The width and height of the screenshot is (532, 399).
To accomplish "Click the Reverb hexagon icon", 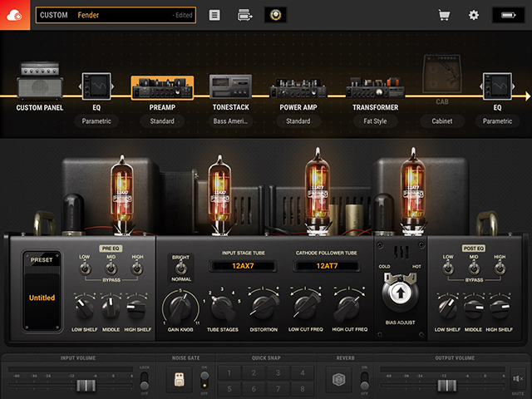I will [x=338, y=380].
